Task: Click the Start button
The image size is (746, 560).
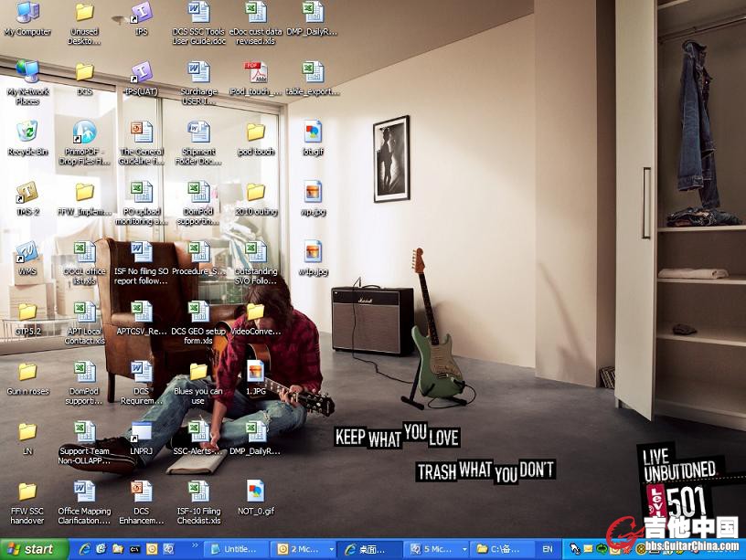Action: point(35,549)
